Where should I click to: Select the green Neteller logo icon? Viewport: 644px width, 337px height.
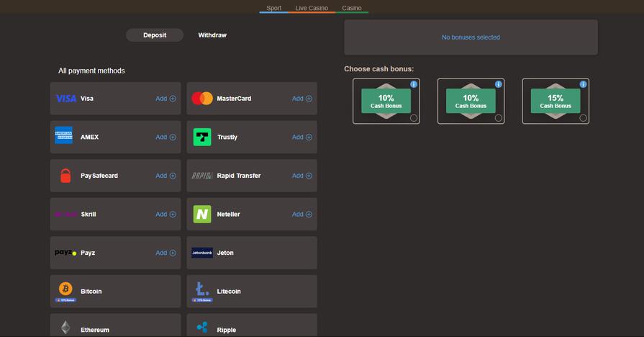click(x=202, y=214)
